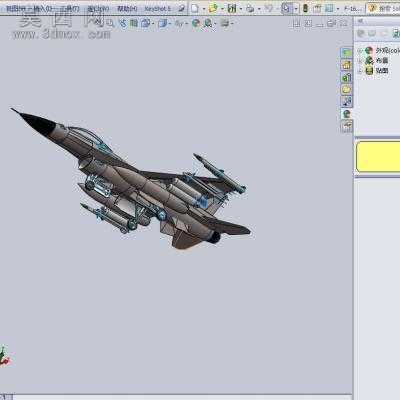Click the task pane Forward arrow icon
The width and height of the screenshot is (400, 400).
click(372, 33)
